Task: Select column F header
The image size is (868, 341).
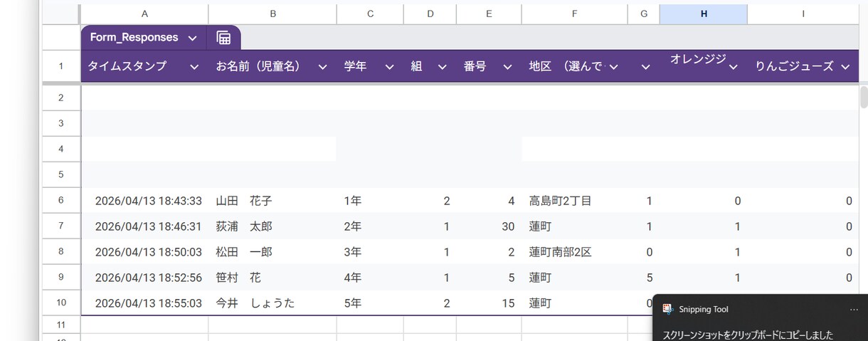Action: [x=575, y=14]
